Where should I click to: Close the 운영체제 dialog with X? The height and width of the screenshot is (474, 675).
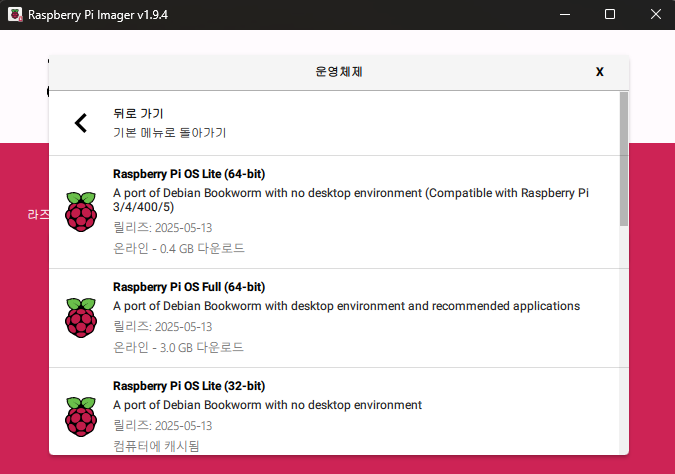(x=600, y=72)
